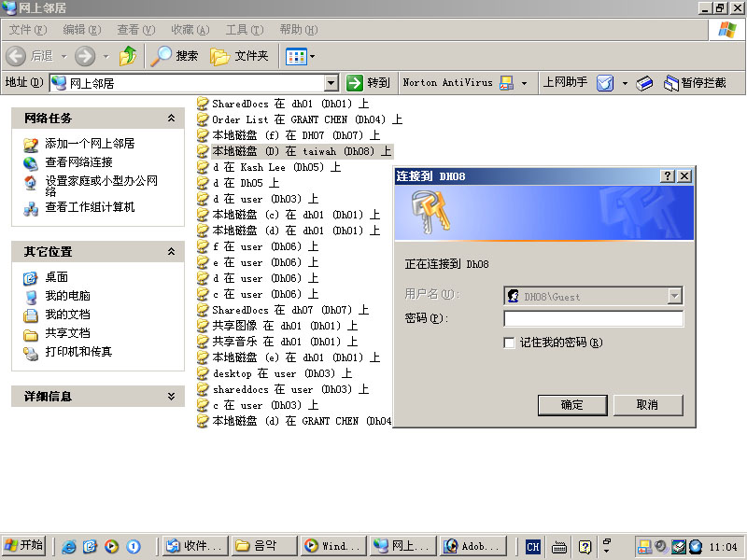Select 本地磁盘 (D) 在 taiwah (Dh08) icon
The image size is (747, 560).
(x=203, y=151)
